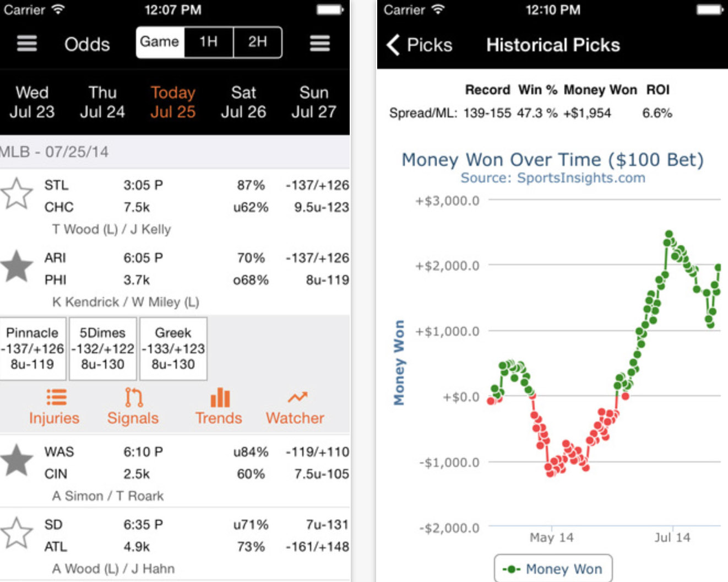Select the Sat Jul 26 date tab
Viewport: 728px width, 582px height.
(243, 102)
